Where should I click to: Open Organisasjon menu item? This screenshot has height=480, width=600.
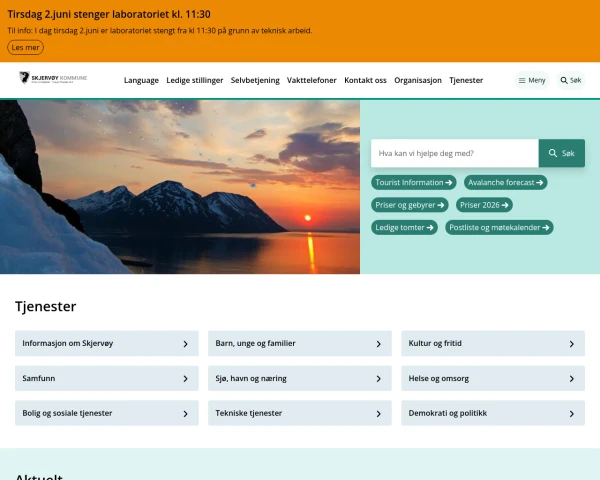[x=418, y=80]
